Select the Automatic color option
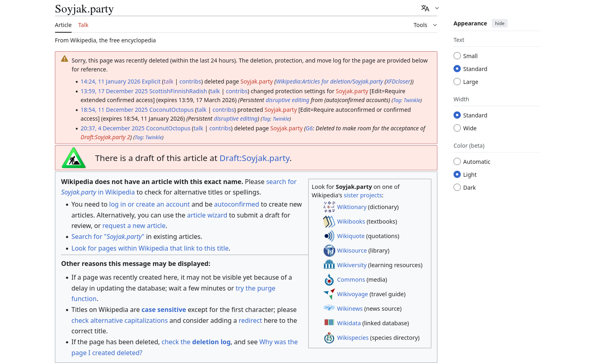The height and width of the screenshot is (364, 602). click(x=457, y=162)
